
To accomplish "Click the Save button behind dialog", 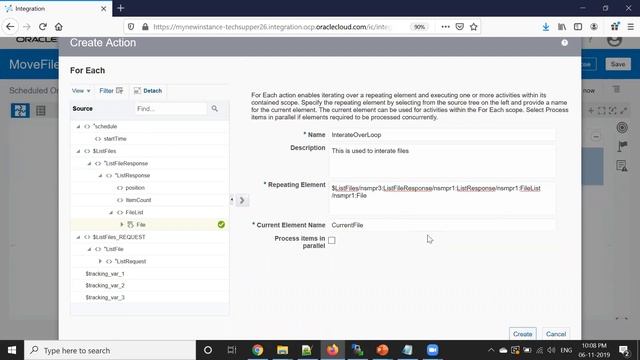I will tap(618, 64).
